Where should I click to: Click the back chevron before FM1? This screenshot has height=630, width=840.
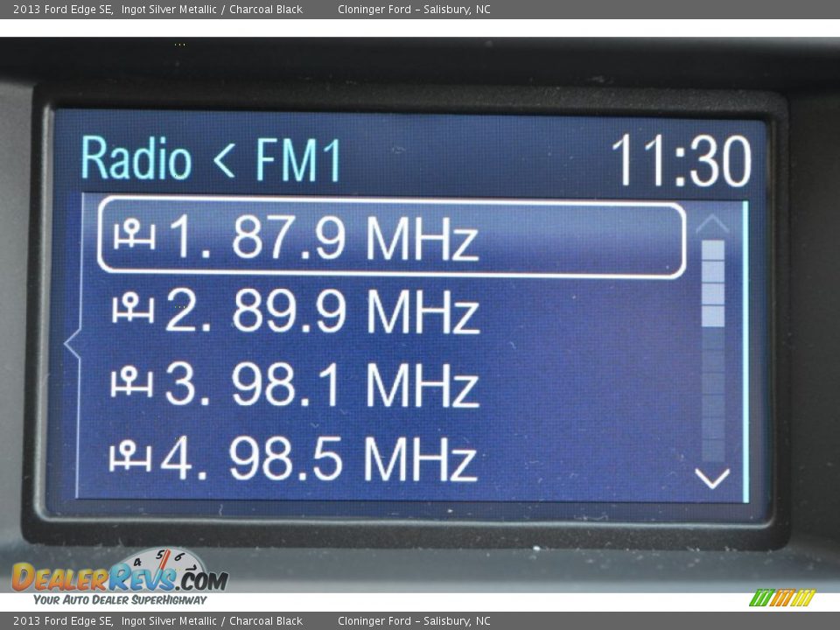223,161
